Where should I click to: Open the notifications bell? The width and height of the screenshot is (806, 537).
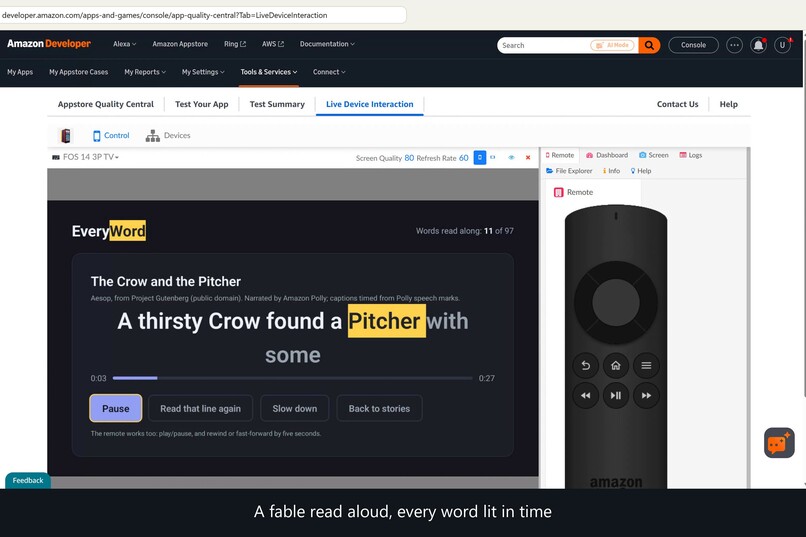[758, 45]
